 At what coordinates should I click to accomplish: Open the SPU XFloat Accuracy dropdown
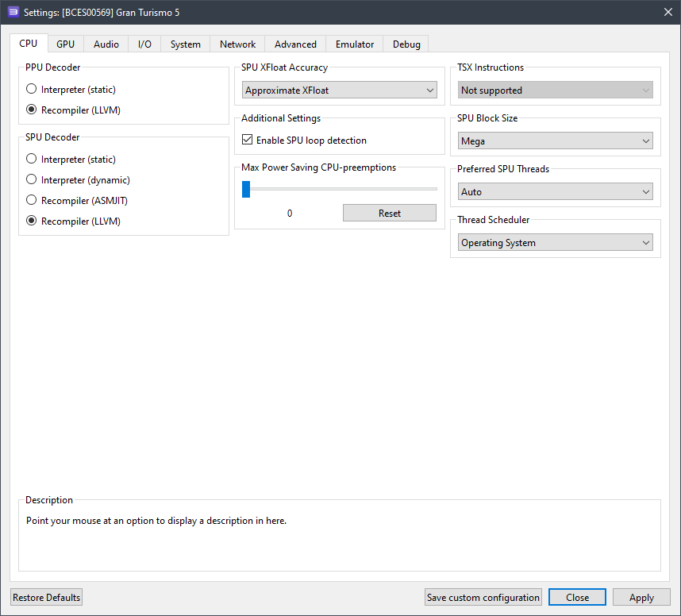click(340, 90)
